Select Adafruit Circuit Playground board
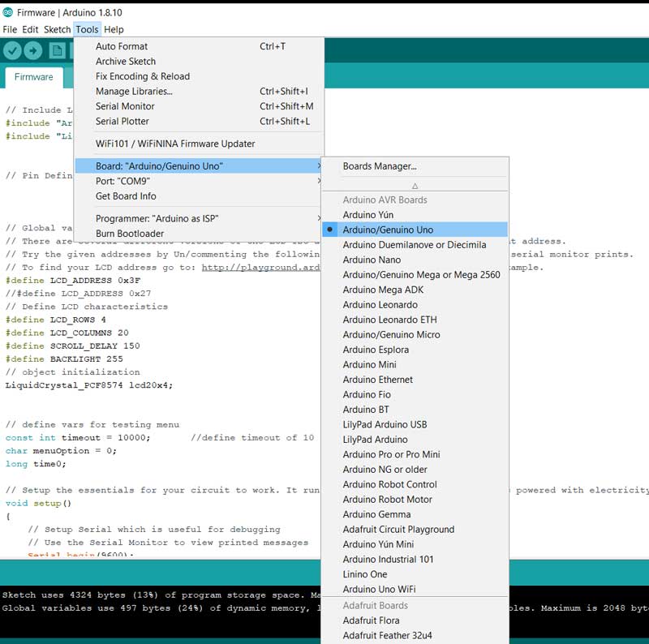This screenshot has width=649, height=644. point(415,530)
